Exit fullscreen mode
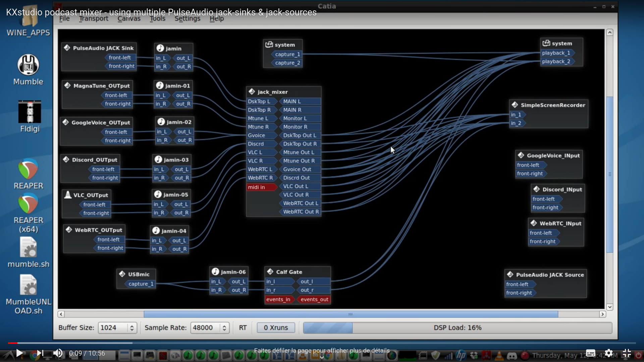644x362 pixels. pyautogui.click(x=627, y=353)
